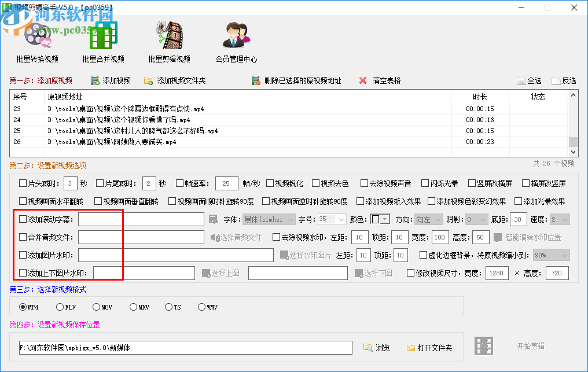Click the 添加视频文件夹 folder icon
The image size is (588, 372).
[148, 80]
